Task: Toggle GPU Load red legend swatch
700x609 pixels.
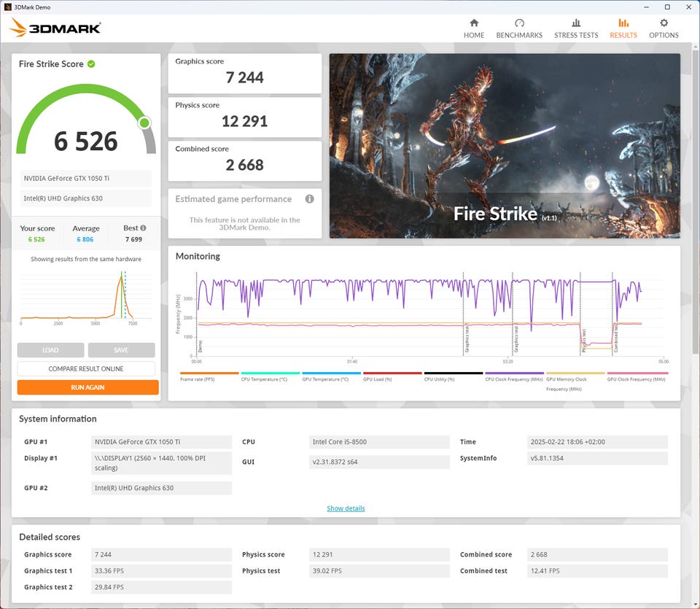Action: [392, 373]
